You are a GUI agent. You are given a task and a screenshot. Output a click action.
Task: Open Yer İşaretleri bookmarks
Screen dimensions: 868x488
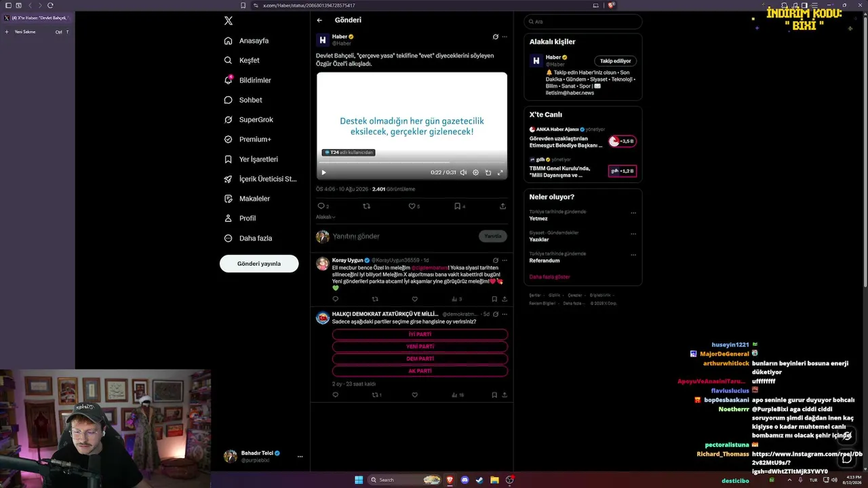point(251,159)
